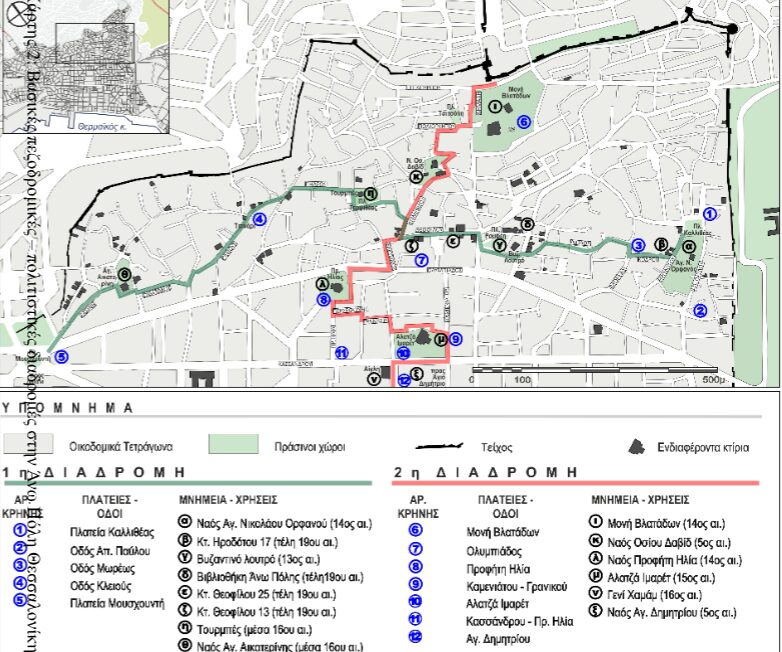
Task: Click blue fountain marker 4 on the map
Action: (259, 220)
